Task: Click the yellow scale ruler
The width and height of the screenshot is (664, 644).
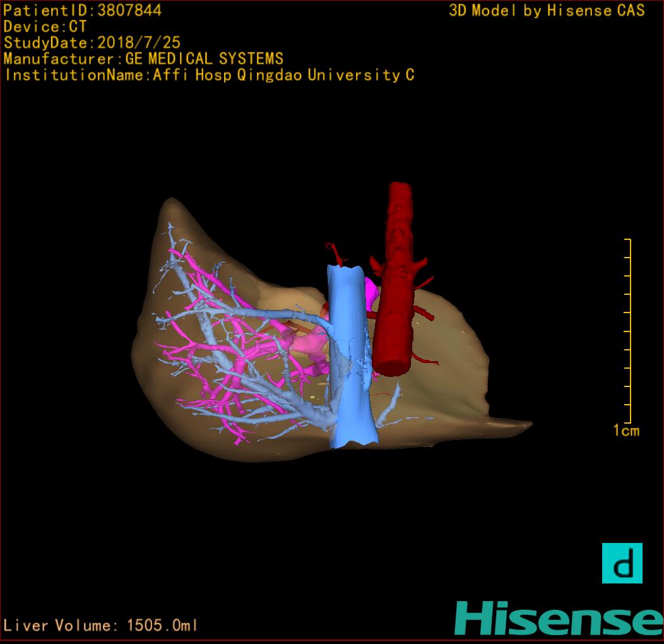Action: point(628,331)
